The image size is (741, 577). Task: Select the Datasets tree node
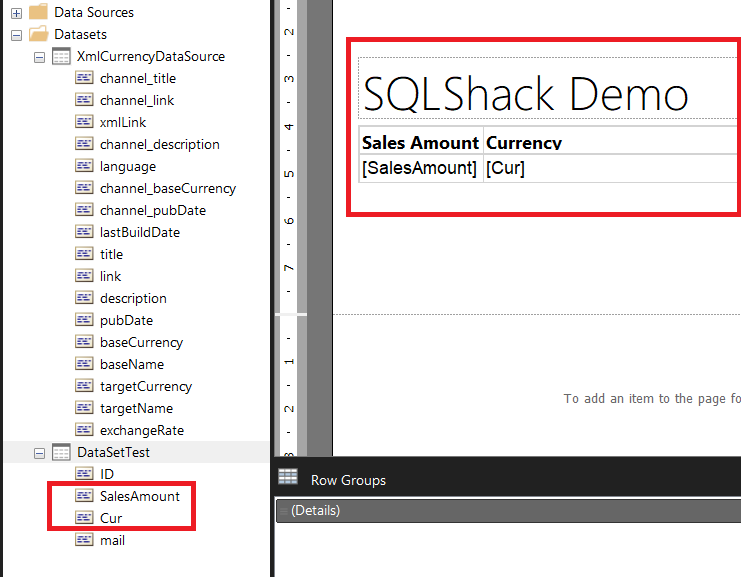[80, 34]
